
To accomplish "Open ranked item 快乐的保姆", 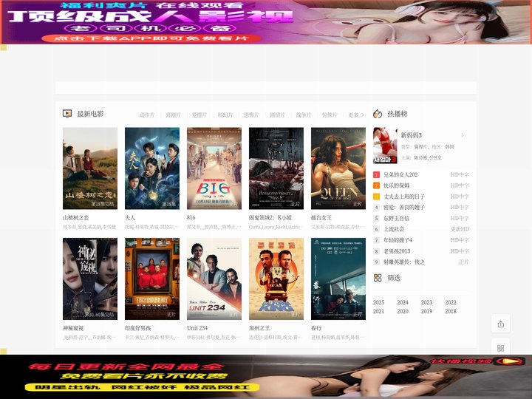I will tap(396, 185).
